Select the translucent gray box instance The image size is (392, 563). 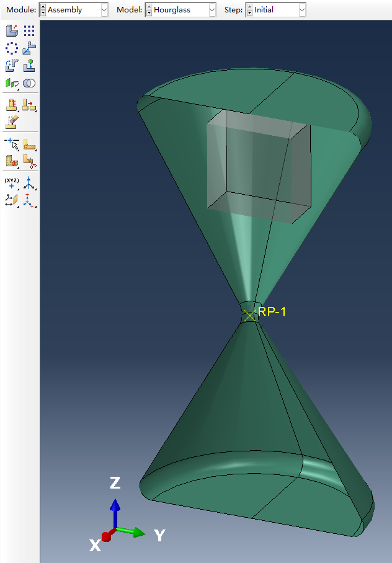tap(259, 167)
